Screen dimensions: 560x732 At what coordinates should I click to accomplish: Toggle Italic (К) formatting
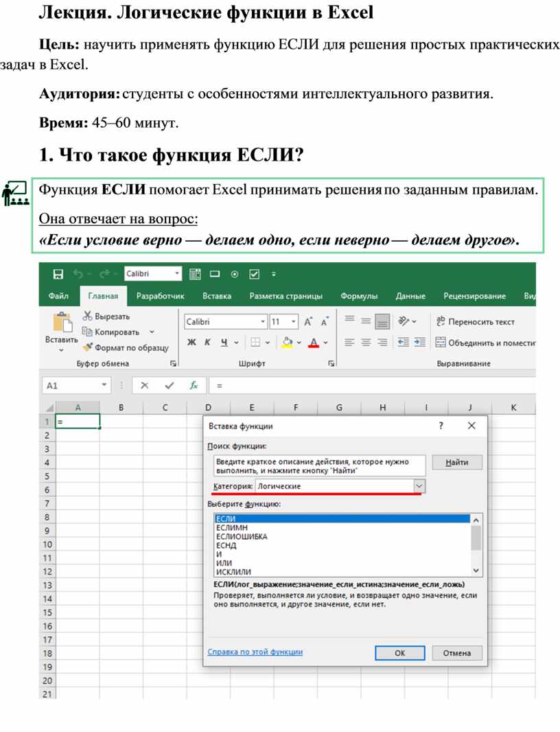point(207,342)
